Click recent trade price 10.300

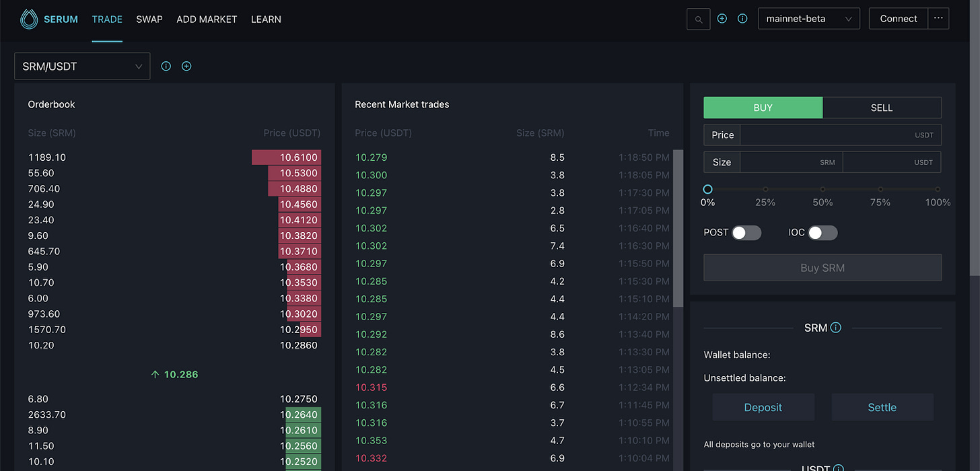click(371, 175)
